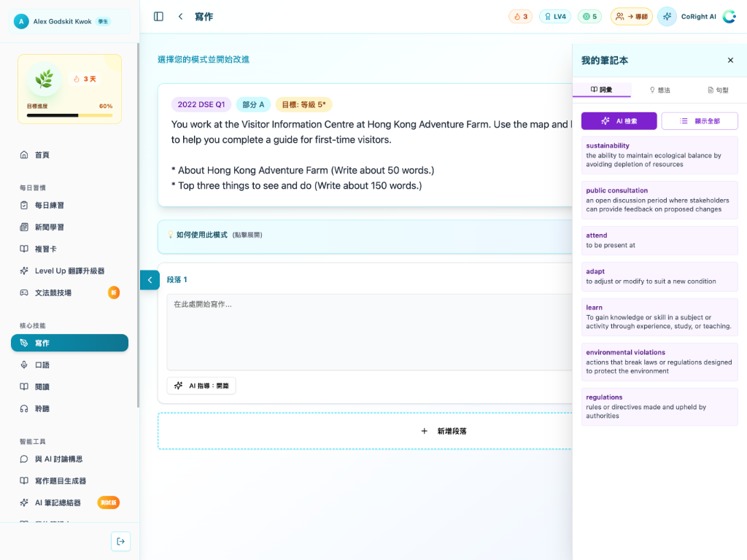The width and height of the screenshot is (747, 560).
Task: Add a paragraph with 新增段落
Action: 365,431
